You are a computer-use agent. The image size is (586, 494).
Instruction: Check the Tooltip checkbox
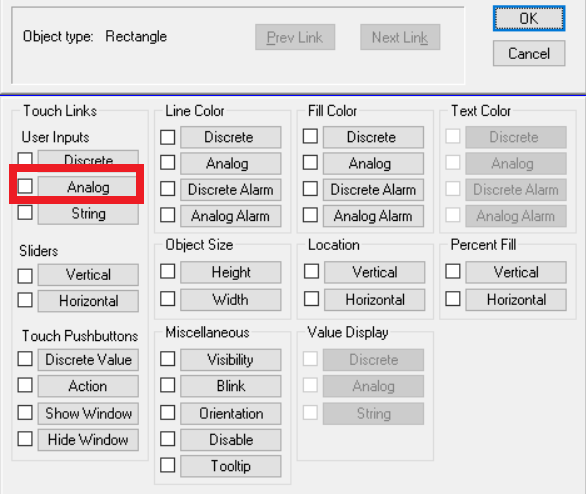click(x=167, y=465)
